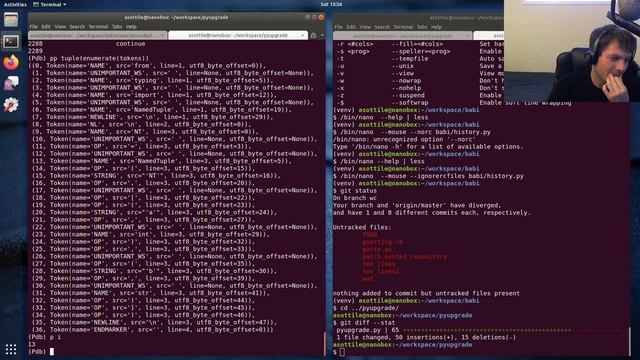Click Activities in the top bar
This screenshot has height=360, width=640.
15,4
